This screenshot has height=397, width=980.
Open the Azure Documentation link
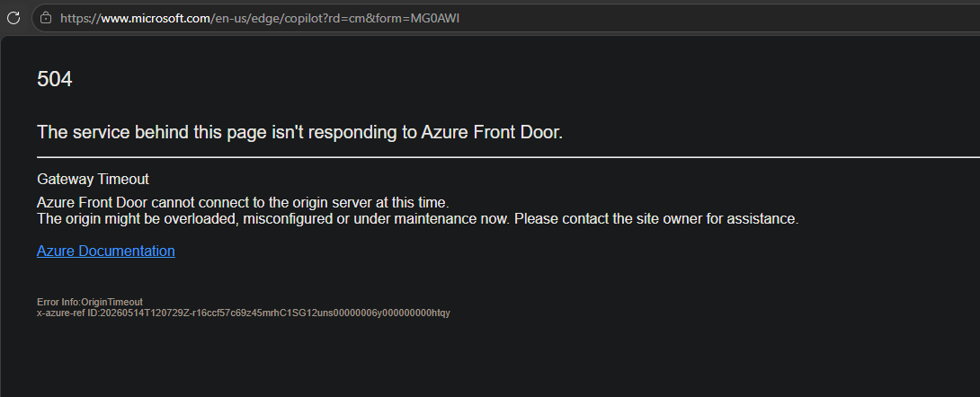coord(105,251)
